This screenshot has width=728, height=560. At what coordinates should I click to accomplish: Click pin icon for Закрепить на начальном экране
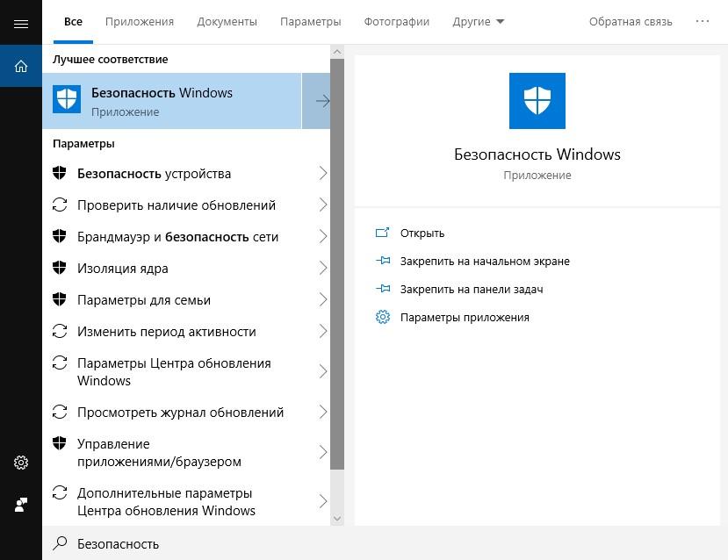(383, 261)
